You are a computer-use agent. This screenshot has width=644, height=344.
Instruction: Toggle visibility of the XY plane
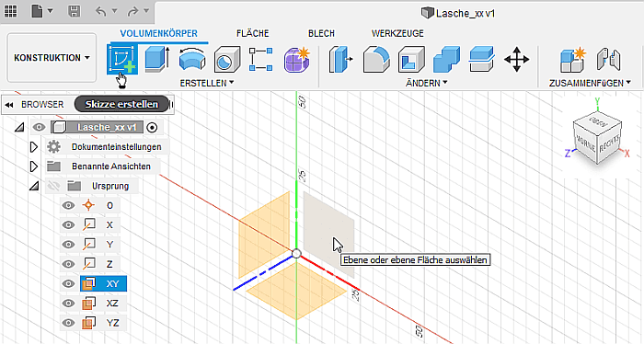tap(68, 283)
